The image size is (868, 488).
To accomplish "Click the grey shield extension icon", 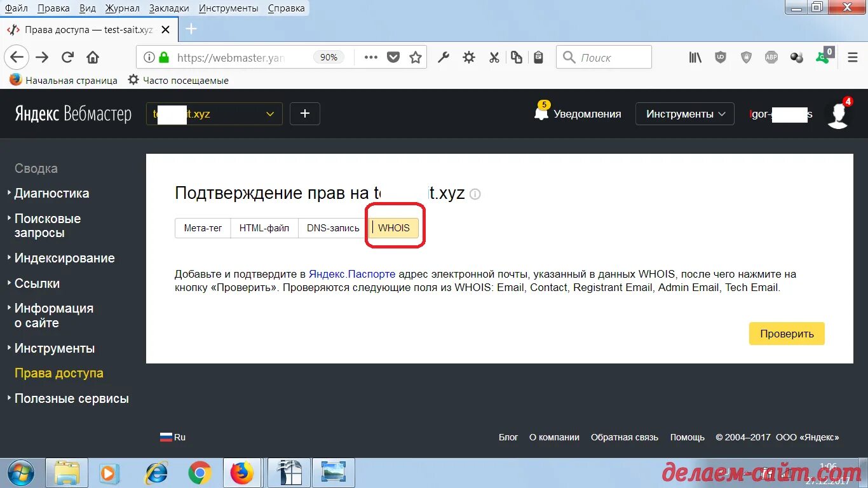I will click(x=746, y=57).
